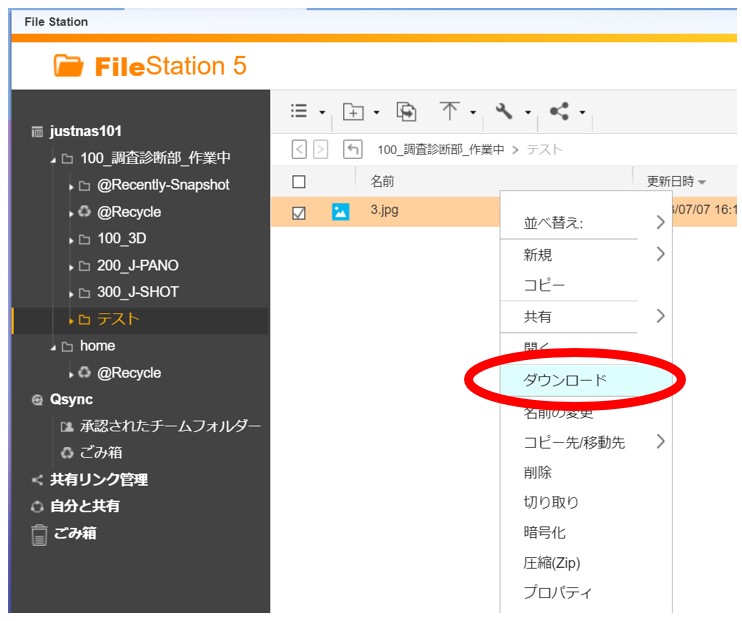Click the upload arrow icon
742x621 pixels.
(449, 111)
